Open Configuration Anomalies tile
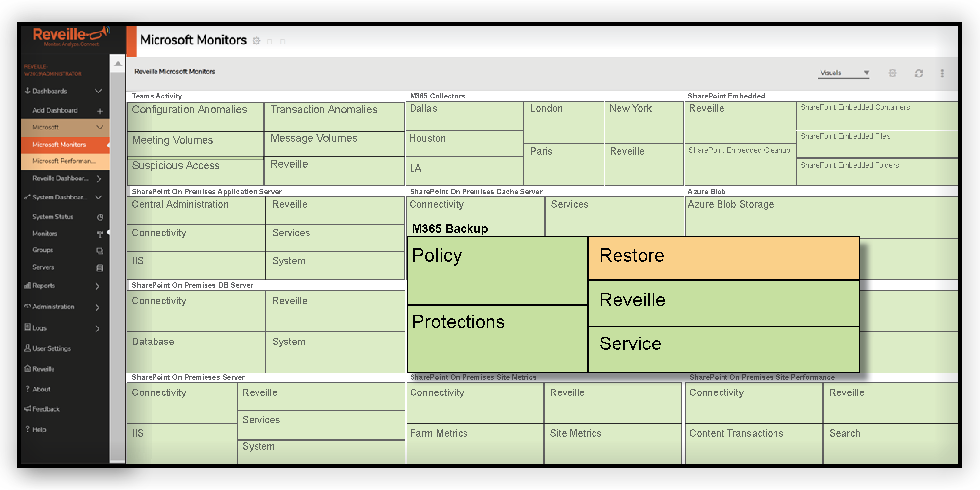This screenshot has height=490, width=980. pos(196,117)
